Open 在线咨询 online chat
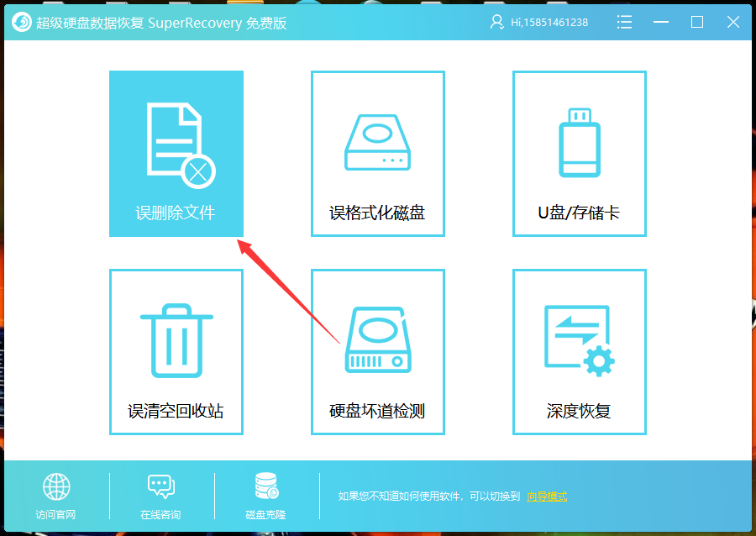756x536 pixels. coord(161,496)
